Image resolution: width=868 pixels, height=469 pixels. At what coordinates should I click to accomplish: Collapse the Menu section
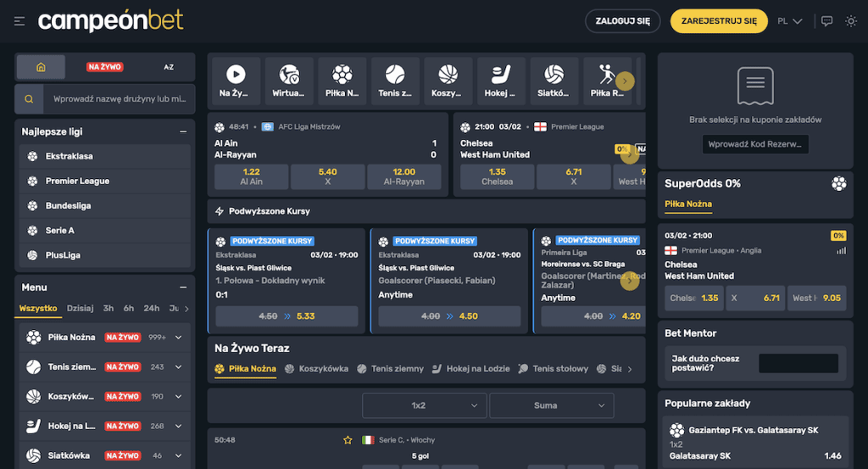point(183,288)
